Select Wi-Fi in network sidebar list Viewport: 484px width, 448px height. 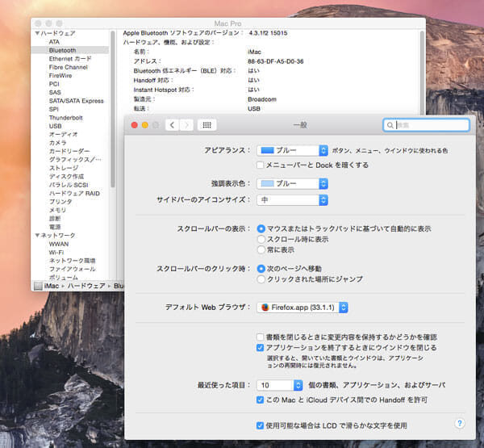[x=56, y=252]
